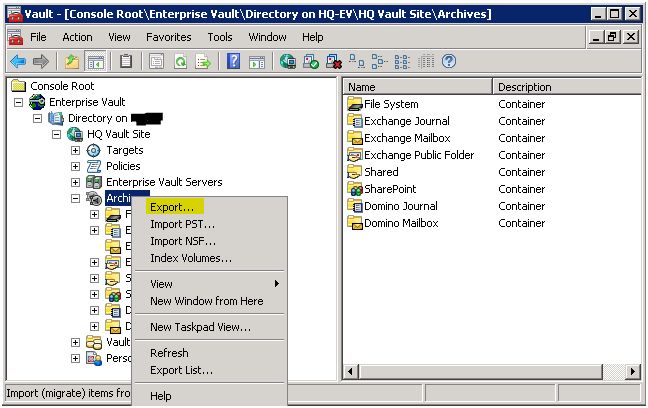Collapse the Archives tree node

click(x=75, y=198)
